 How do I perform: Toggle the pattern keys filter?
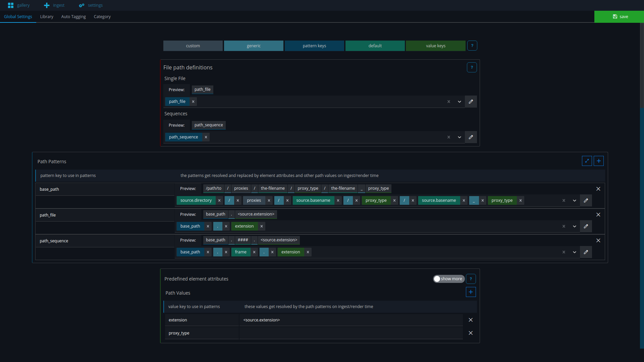click(314, 46)
